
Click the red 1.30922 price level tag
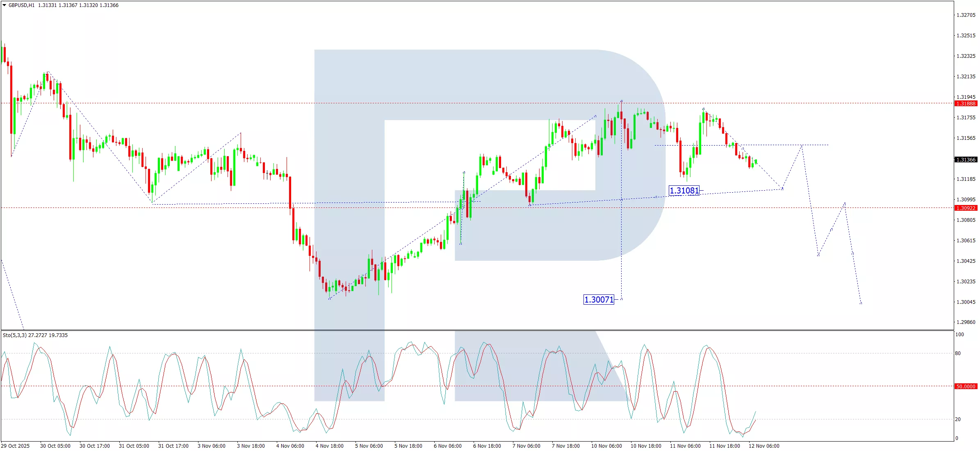[966, 208]
